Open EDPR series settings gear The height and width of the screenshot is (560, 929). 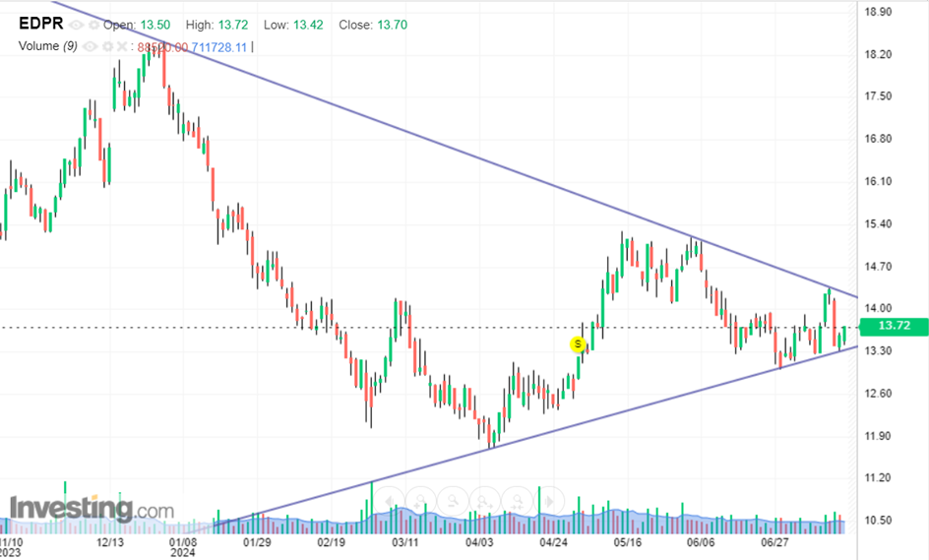coord(93,25)
